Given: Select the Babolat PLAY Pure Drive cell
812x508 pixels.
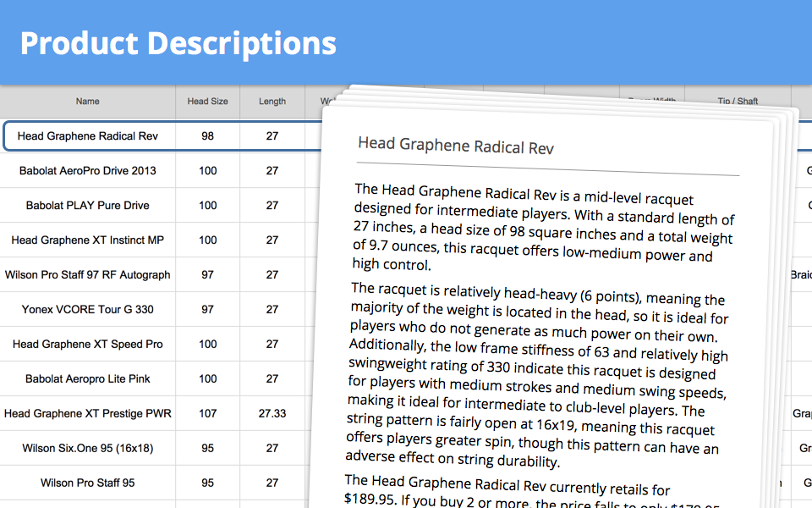Looking at the screenshot, I should point(87,205).
